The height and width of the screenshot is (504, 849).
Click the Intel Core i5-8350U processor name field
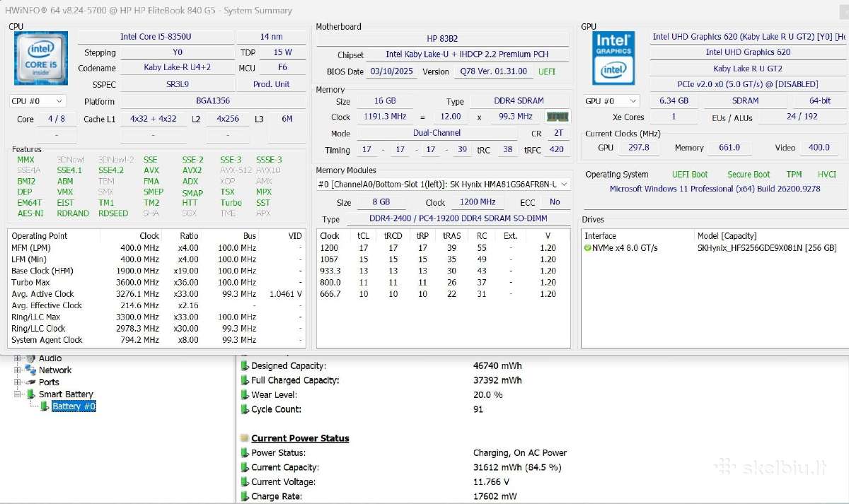point(156,37)
